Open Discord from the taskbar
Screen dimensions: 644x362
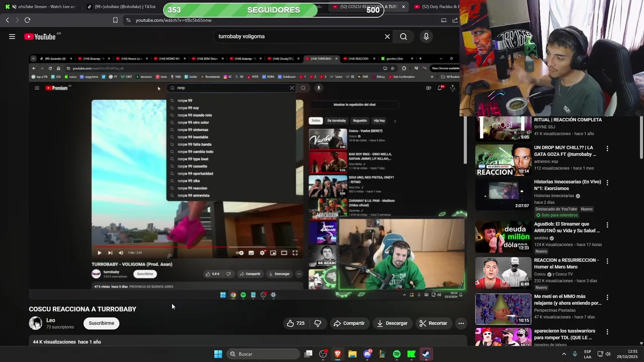coord(367,354)
